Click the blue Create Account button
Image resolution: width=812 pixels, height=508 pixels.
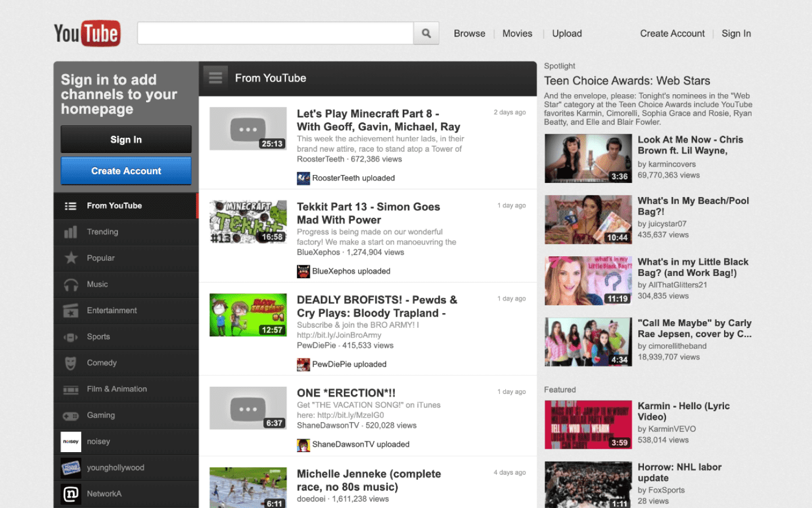[x=126, y=171]
